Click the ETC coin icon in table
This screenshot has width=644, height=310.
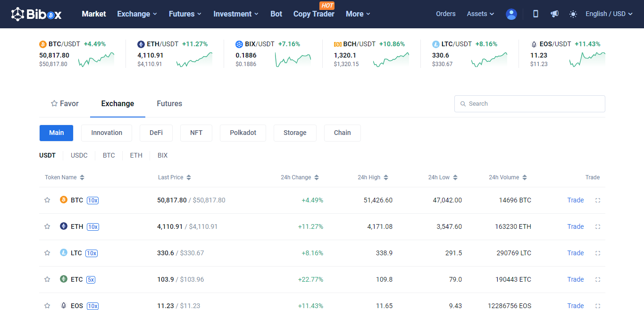64,279
